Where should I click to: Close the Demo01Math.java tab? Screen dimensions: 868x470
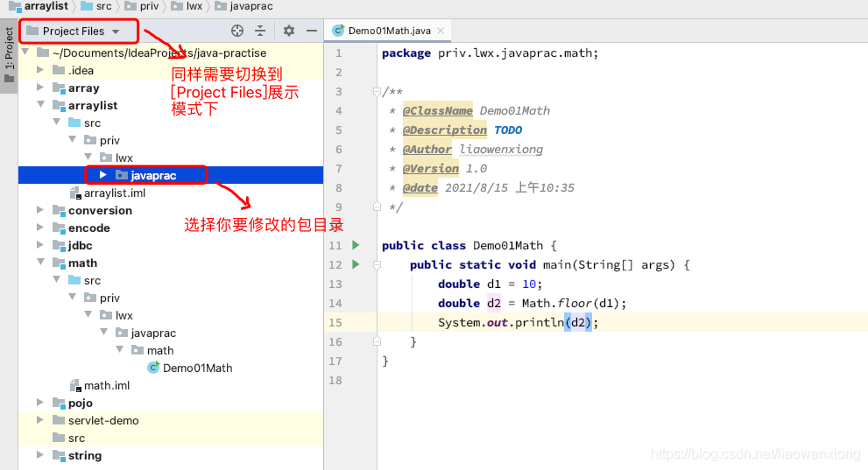[x=441, y=31]
